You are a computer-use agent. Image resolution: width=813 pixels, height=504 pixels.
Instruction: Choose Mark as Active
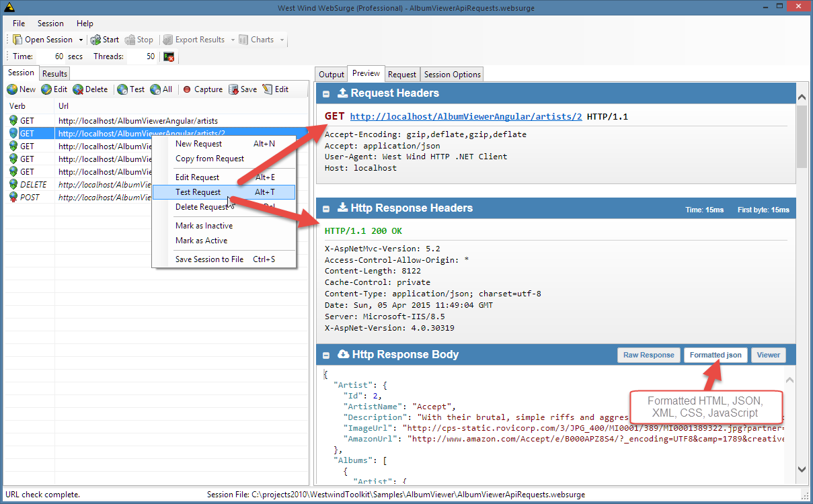(224, 241)
